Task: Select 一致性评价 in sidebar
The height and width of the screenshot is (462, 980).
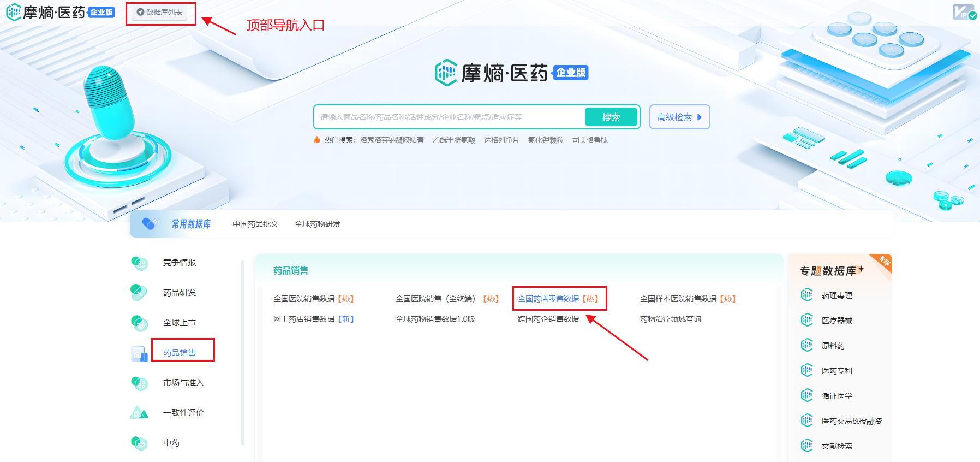Action: 183,413
